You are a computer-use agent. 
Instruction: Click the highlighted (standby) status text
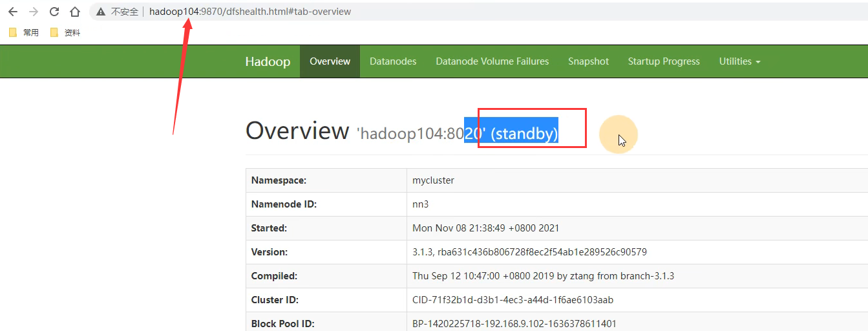(x=524, y=134)
